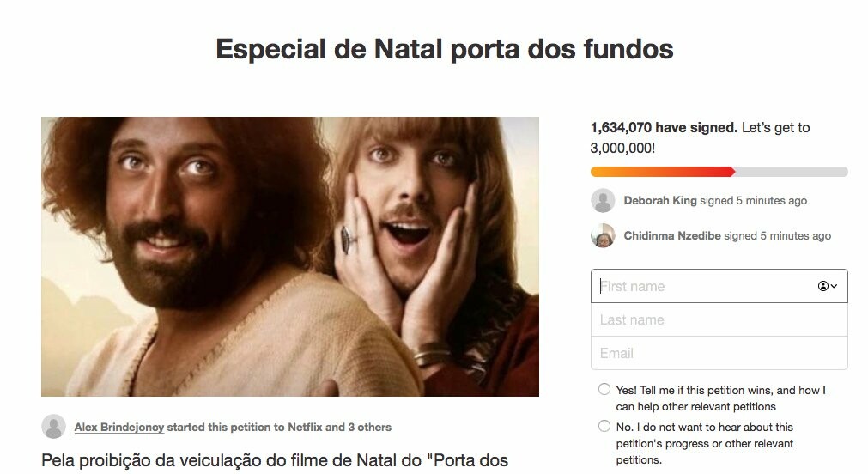
Task: Focus the Email input field
Action: [x=719, y=353]
